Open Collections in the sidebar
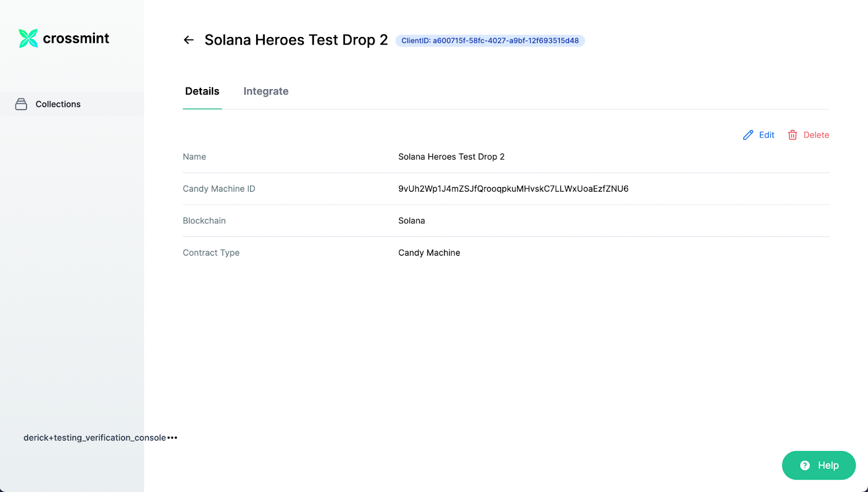 (72, 104)
